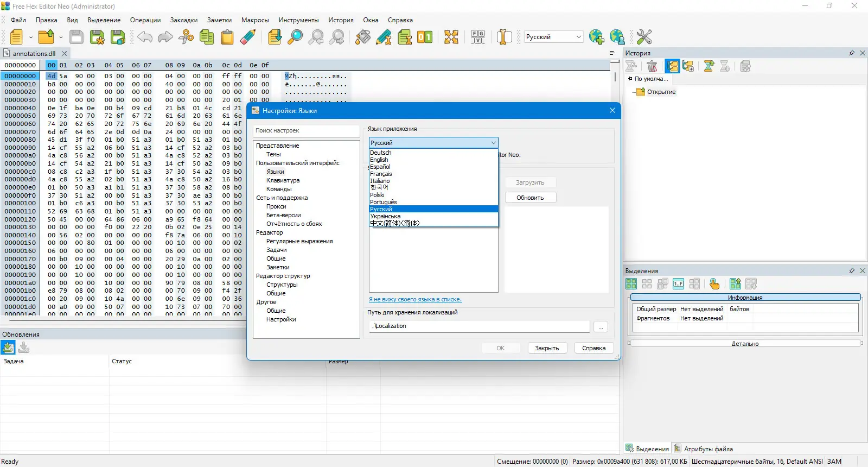Viewport: 868px width, 467px height.
Task: Click the Save All floppy icon
Action: pyautogui.click(x=118, y=37)
